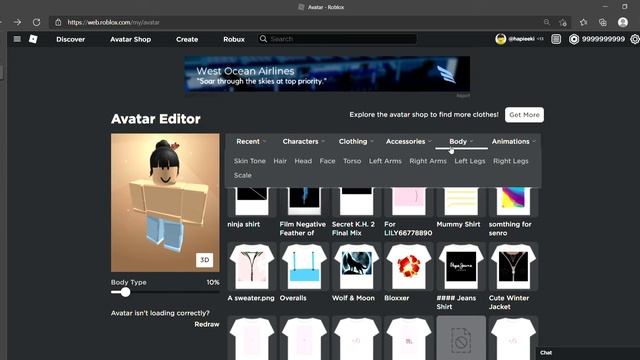Expand the Body dropdown

click(x=461, y=141)
